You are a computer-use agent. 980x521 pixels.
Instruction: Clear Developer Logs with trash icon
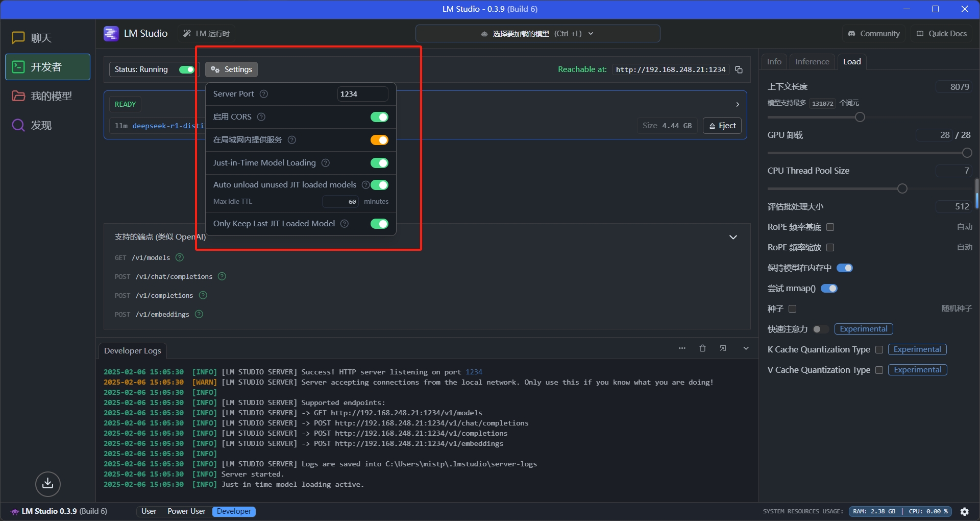tap(702, 348)
